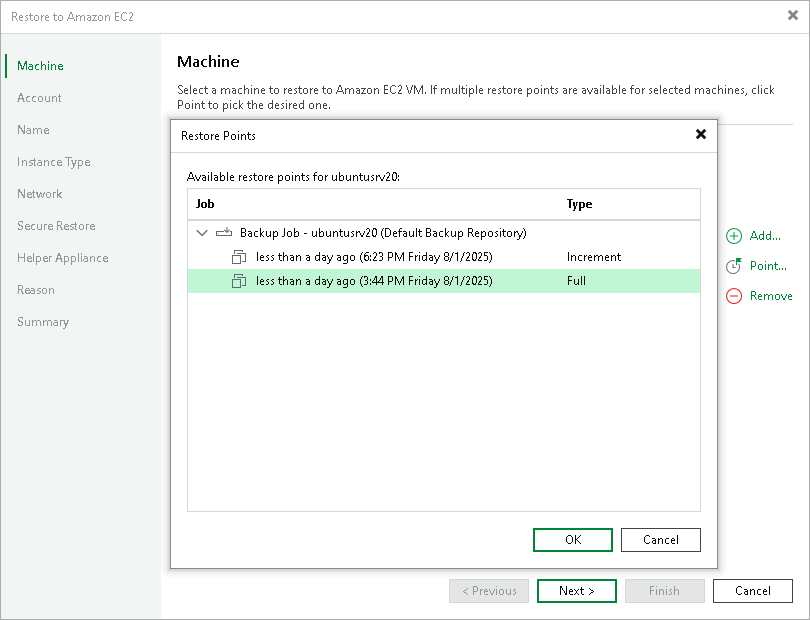Click the disabled Finish button
The image size is (810, 620).
(664, 591)
